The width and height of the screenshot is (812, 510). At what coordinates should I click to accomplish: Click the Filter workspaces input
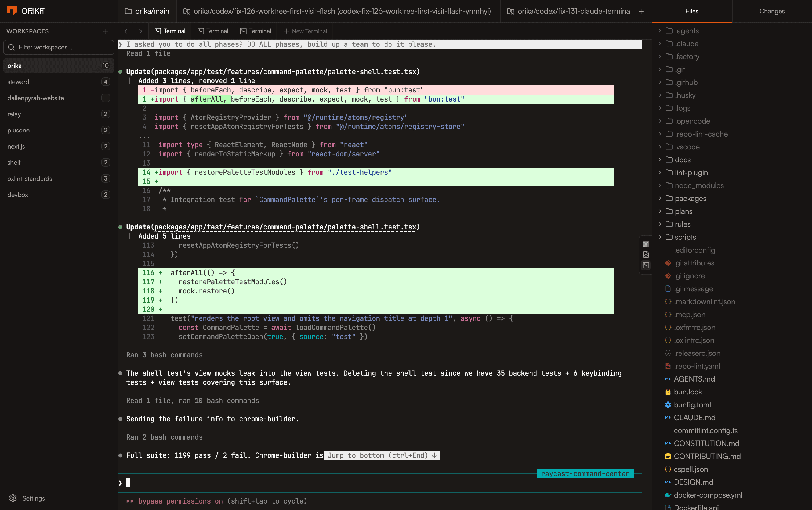pos(59,47)
